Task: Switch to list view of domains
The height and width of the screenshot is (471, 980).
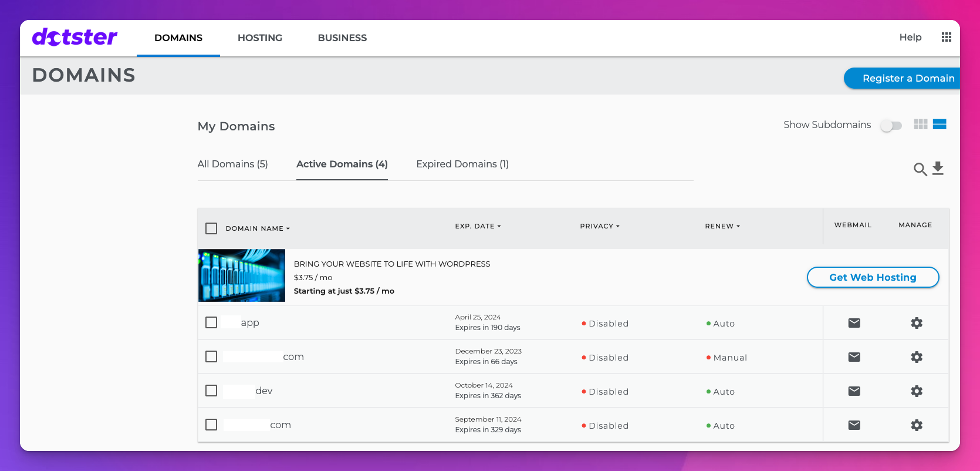Action: pos(940,124)
